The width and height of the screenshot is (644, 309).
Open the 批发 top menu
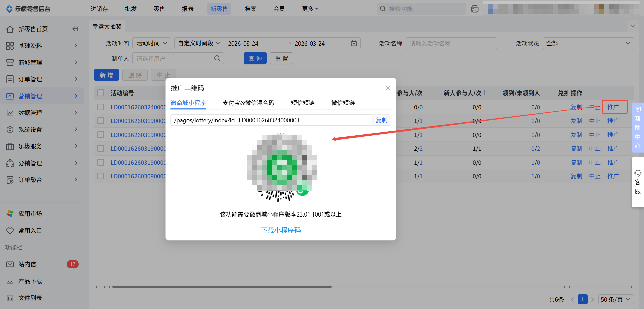tap(131, 9)
